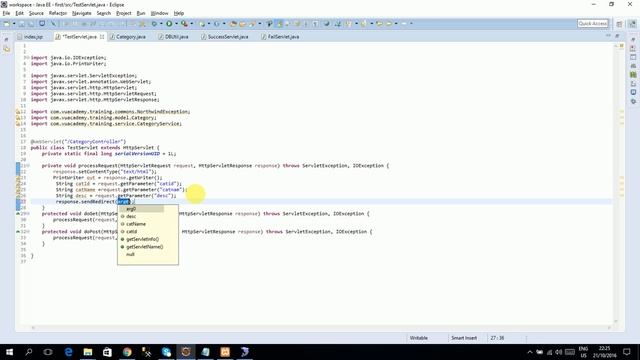Screen dimensions: 640x360
Task: Click the New file toolbar icon
Action: [7, 24]
